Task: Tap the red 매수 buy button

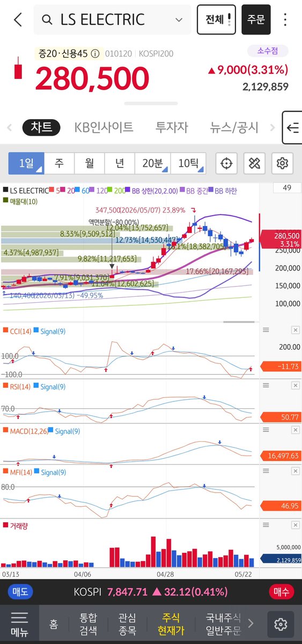Action: coord(281,592)
